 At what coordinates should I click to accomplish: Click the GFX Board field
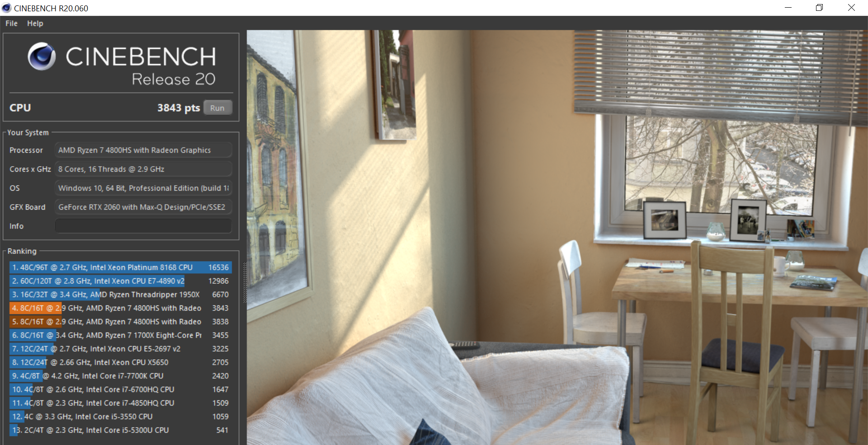tap(143, 207)
